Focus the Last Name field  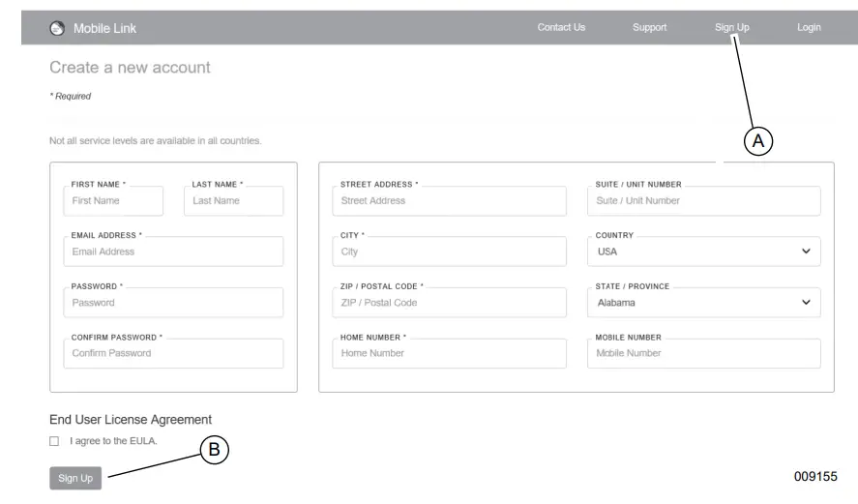coord(234,201)
